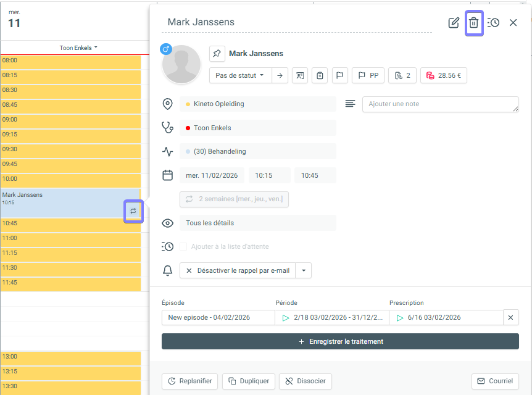Image resolution: width=532 pixels, height=395 pixels.
Task: Click the edit appointment pencil icon
Action: pyautogui.click(x=454, y=23)
